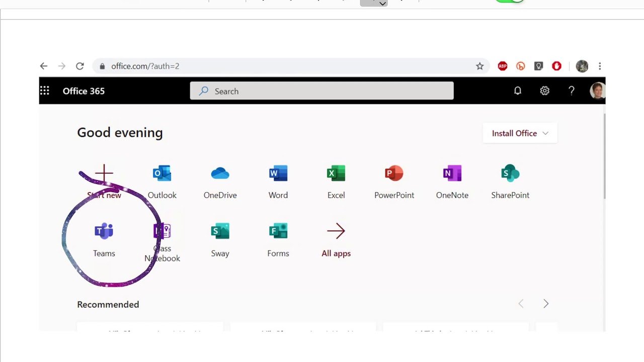Toggle the green switch at the top
Screen dimensions: 644x362
510,1
